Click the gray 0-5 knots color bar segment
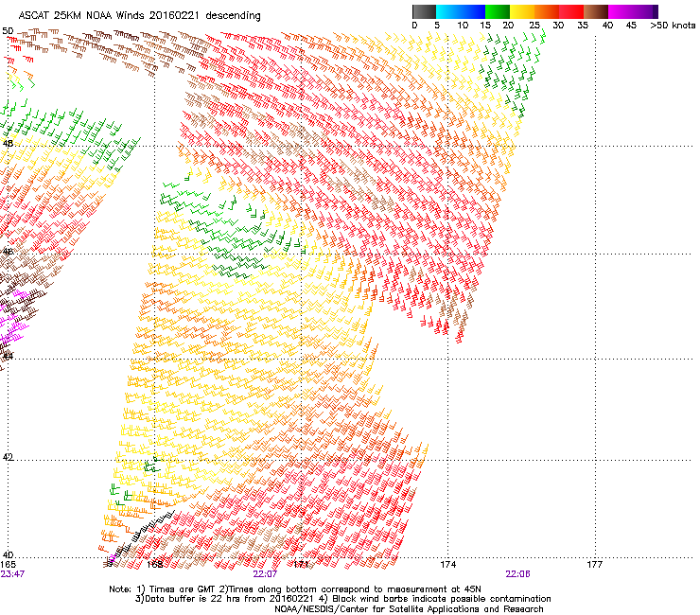This screenshot has width=700, height=615. tap(424, 11)
